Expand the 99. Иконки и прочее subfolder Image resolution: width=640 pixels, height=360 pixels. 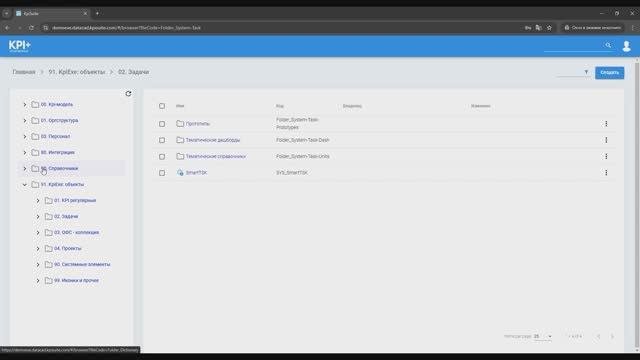38,280
